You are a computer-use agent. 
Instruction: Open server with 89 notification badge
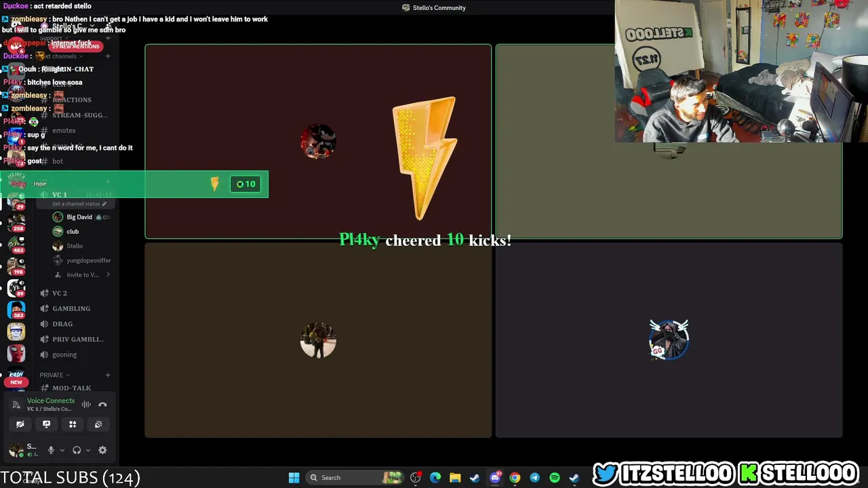click(x=16, y=287)
